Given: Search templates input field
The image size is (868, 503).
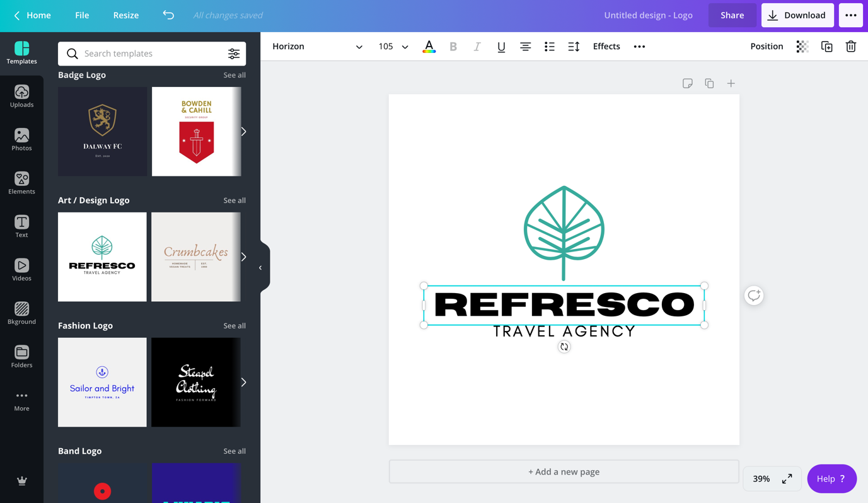Looking at the screenshot, I should [152, 54].
